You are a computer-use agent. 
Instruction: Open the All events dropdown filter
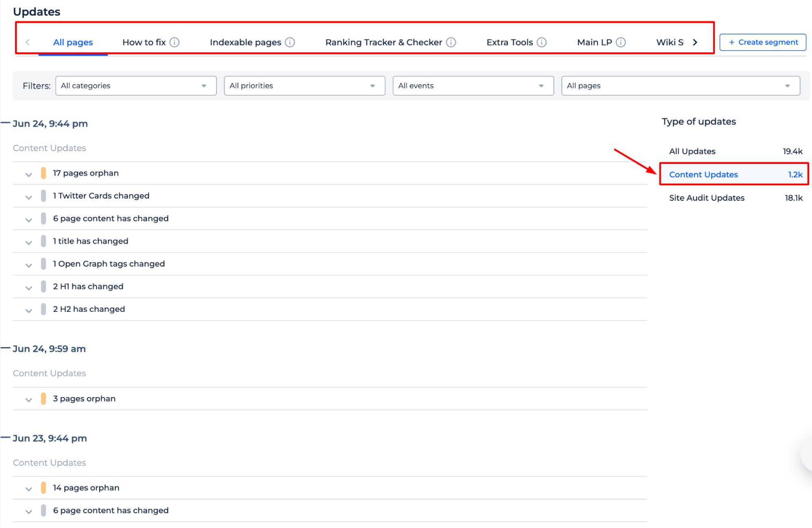pos(471,85)
